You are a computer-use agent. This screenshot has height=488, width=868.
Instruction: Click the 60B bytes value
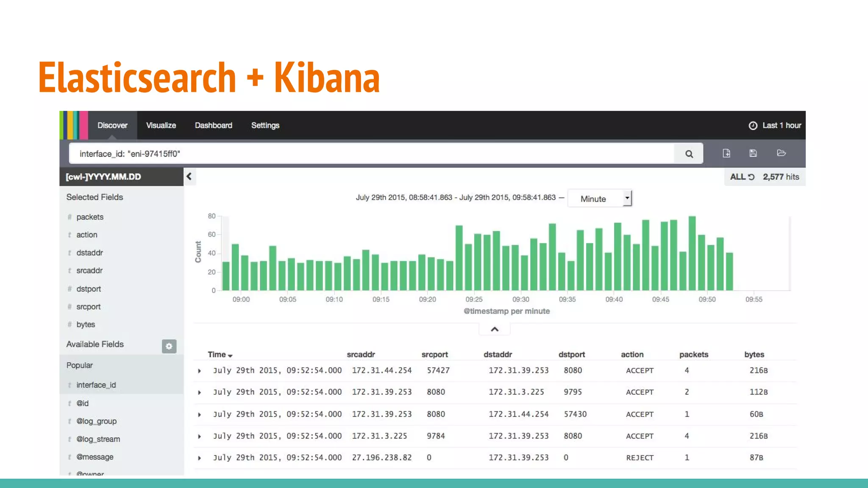(x=756, y=414)
